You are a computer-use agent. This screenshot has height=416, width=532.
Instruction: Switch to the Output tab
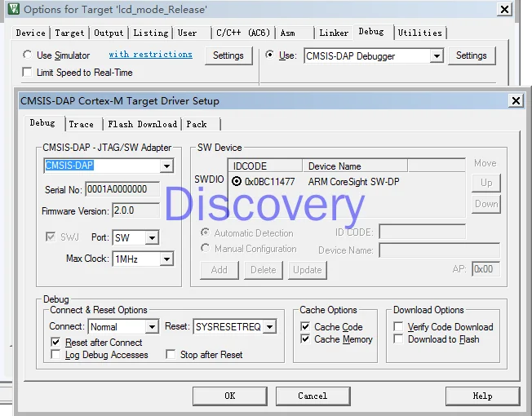[x=109, y=33]
